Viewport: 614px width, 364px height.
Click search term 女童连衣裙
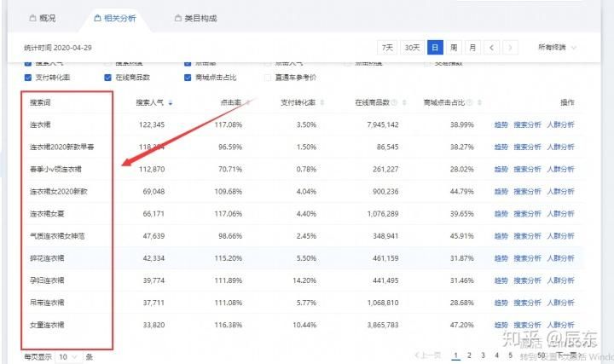[x=47, y=325]
